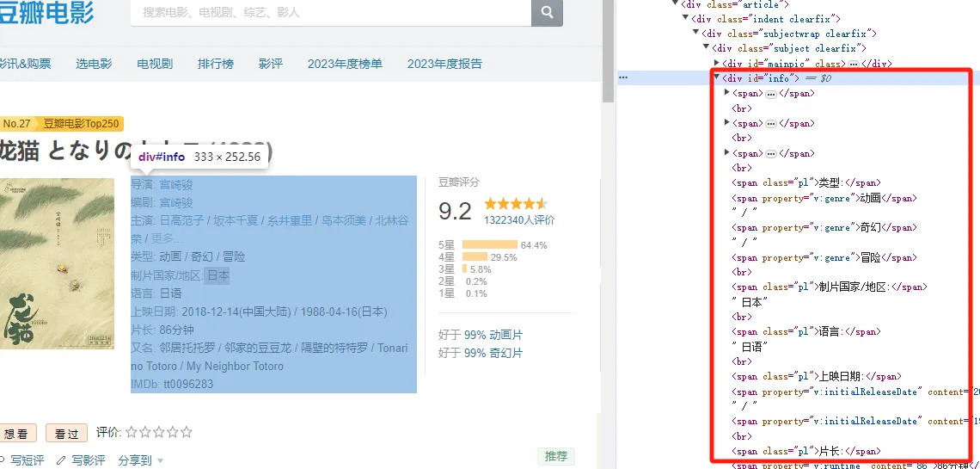Screen dimensions: 980x469
Task: Click IMDb value tt0096283
Action: (x=188, y=384)
